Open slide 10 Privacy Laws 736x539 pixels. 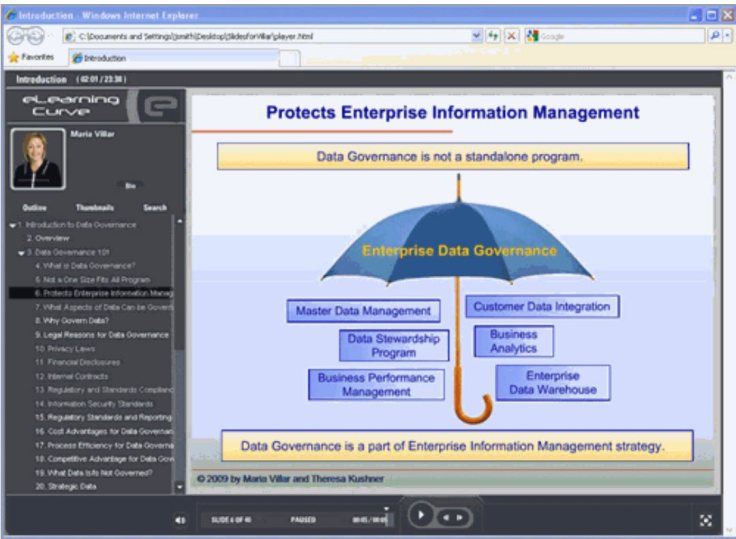coord(65,349)
